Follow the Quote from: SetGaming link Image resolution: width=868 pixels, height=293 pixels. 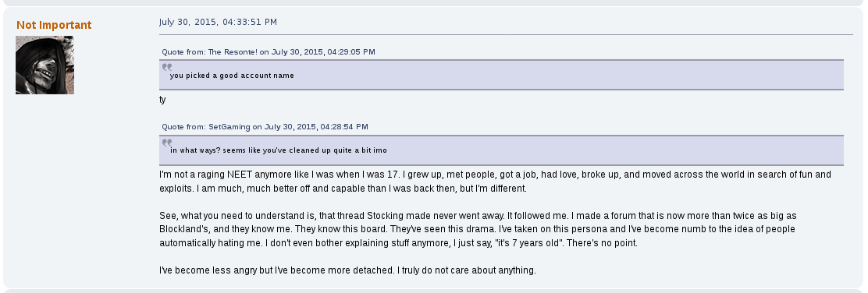pyautogui.click(x=265, y=126)
